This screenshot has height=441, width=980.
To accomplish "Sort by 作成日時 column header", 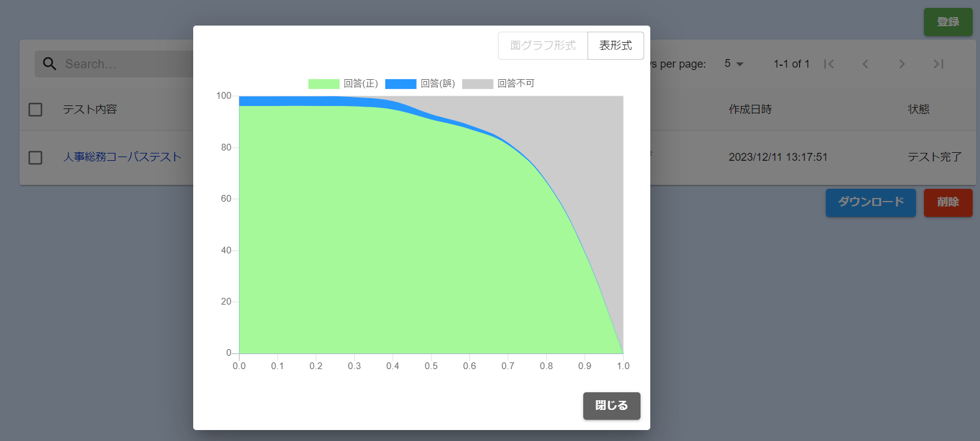I will click(750, 110).
